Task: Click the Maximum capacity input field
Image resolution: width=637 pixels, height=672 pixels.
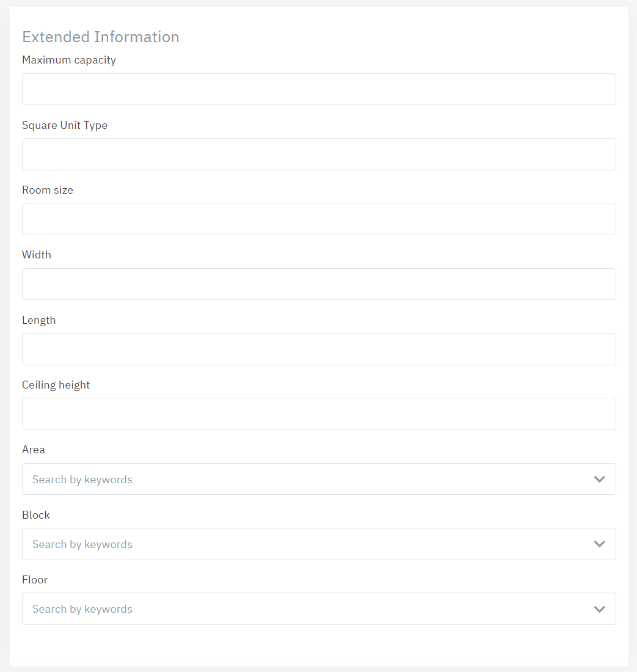Action: pos(319,89)
